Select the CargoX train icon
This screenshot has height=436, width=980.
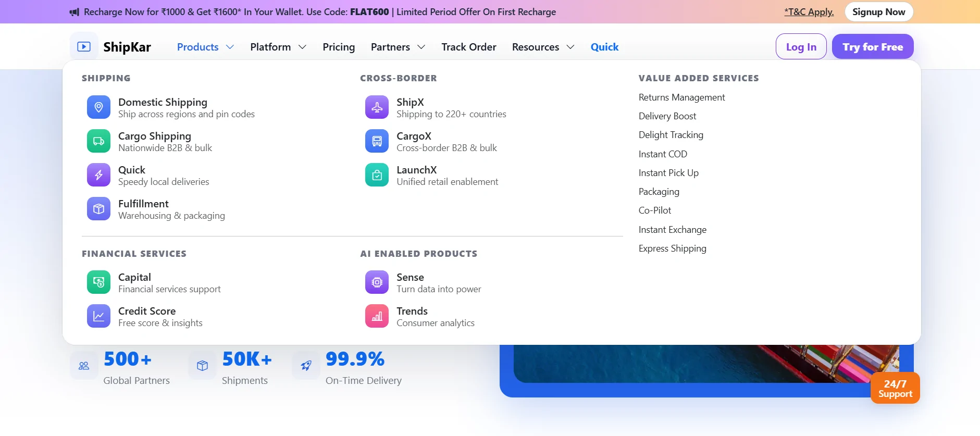tap(377, 141)
